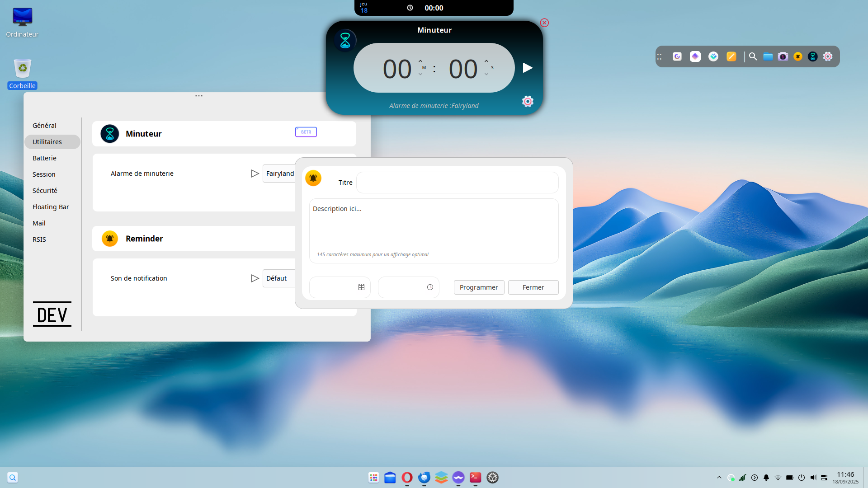
Task: Preview Son de notification sound
Action: pos(255,278)
